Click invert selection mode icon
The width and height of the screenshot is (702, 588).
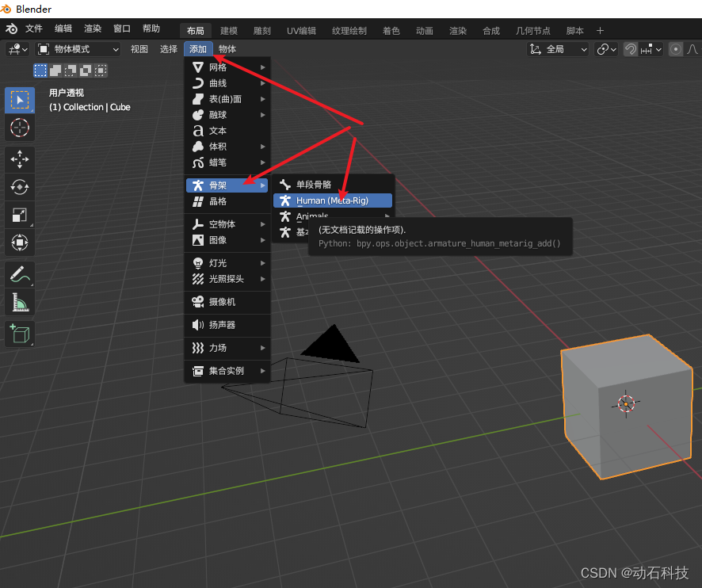[86, 71]
